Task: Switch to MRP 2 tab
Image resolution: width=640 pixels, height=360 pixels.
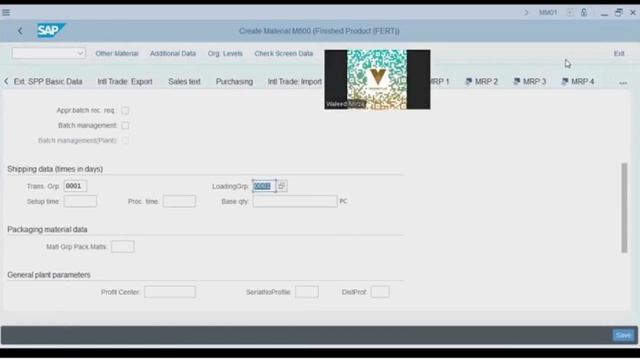Action: click(x=482, y=82)
